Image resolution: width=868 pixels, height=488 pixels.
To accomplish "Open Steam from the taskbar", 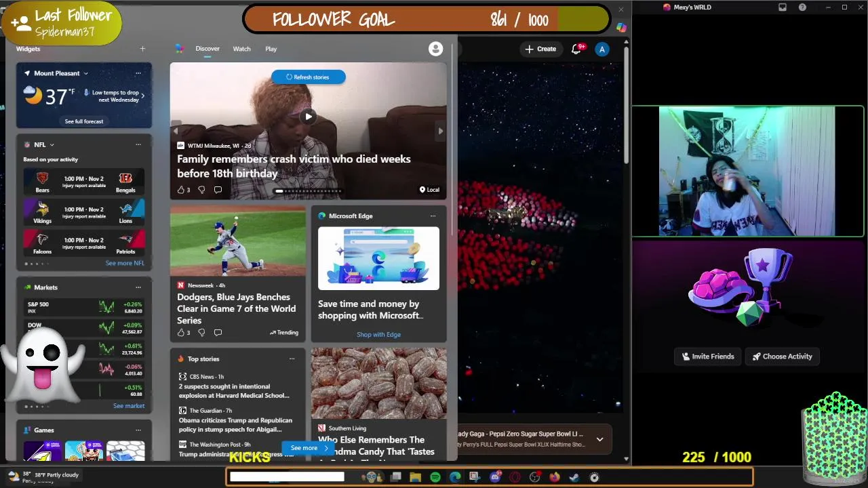I will pos(574,477).
